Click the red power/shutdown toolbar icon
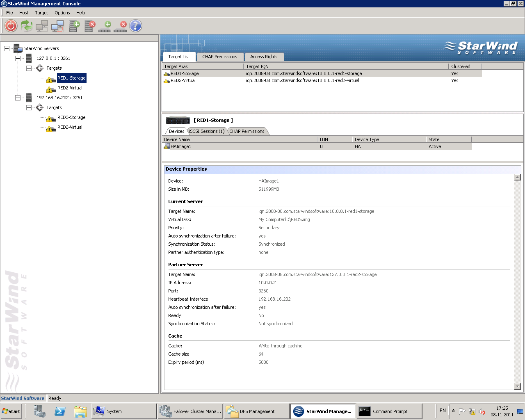 11,26
